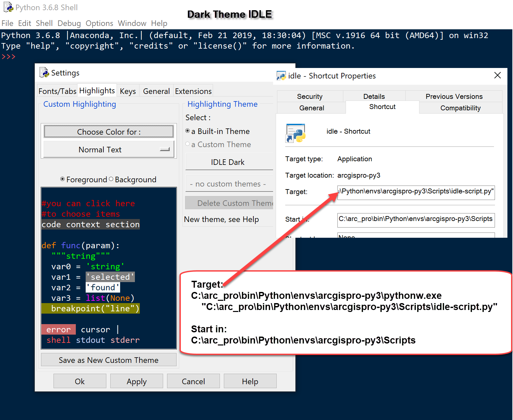
Task: Click the Apply button in Settings
Action: click(137, 381)
